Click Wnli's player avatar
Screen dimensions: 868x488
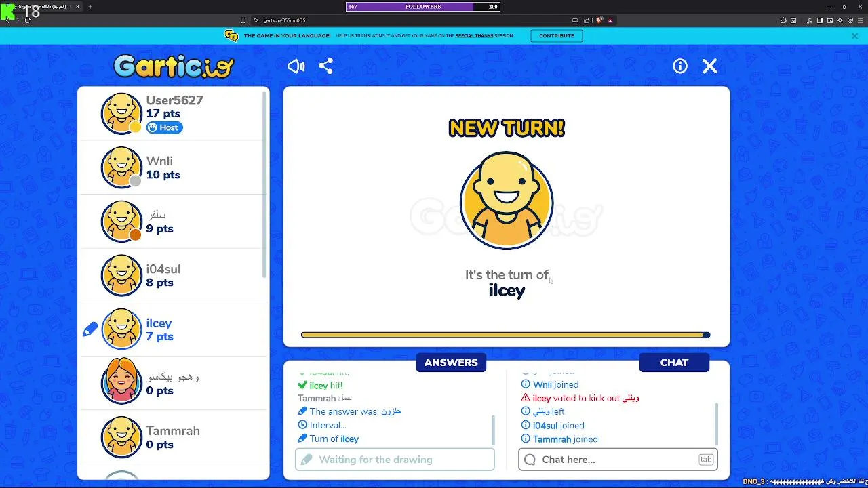[x=121, y=167]
